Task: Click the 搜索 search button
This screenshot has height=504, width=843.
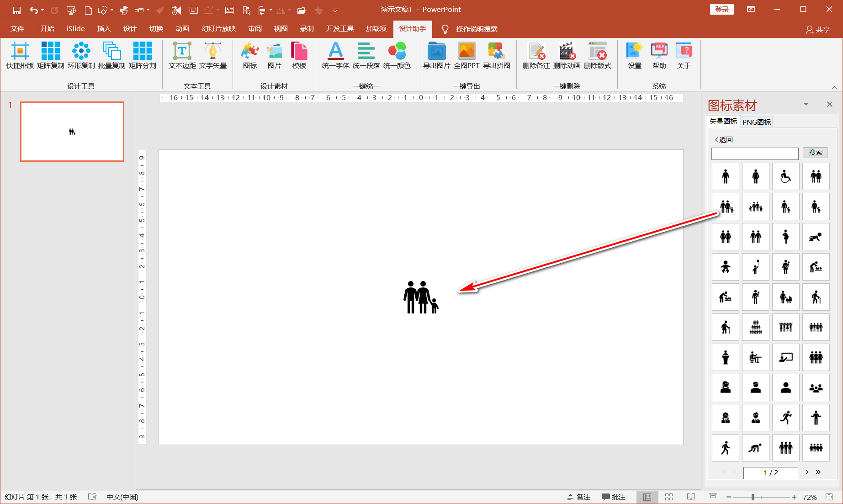Action: pos(815,153)
